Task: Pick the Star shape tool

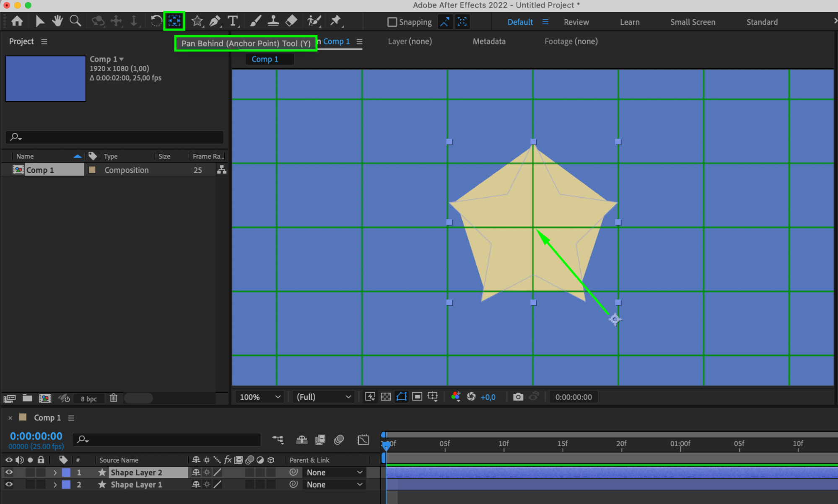Action: (x=197, y=21)
